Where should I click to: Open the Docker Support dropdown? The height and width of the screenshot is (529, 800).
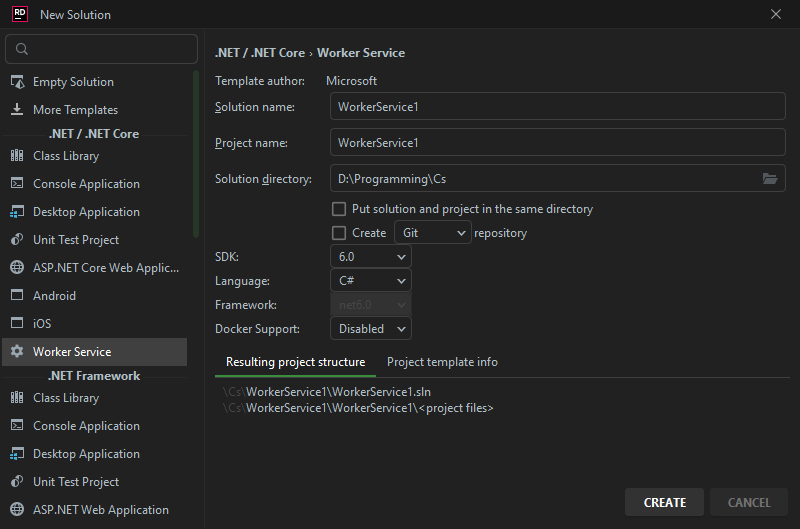[371, 329]
